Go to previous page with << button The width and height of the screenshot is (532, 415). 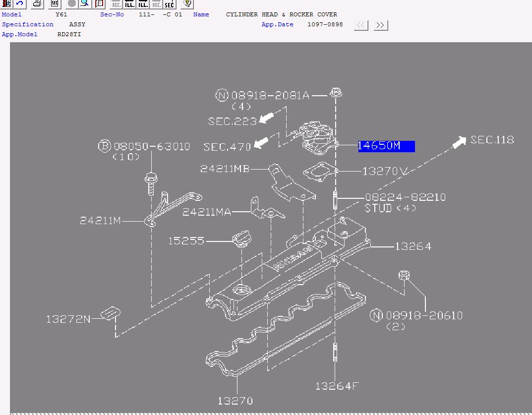tap(361, 25)
